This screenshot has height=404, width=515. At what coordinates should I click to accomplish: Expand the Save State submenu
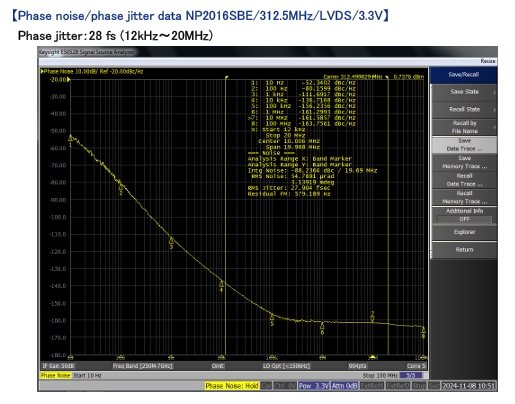pos(464,92)
